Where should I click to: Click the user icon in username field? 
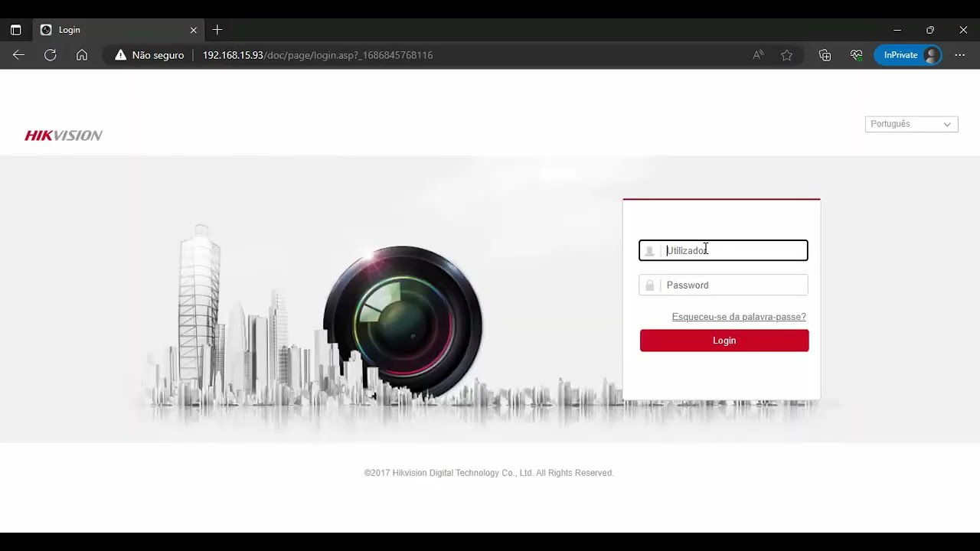[x=650, y=251]
